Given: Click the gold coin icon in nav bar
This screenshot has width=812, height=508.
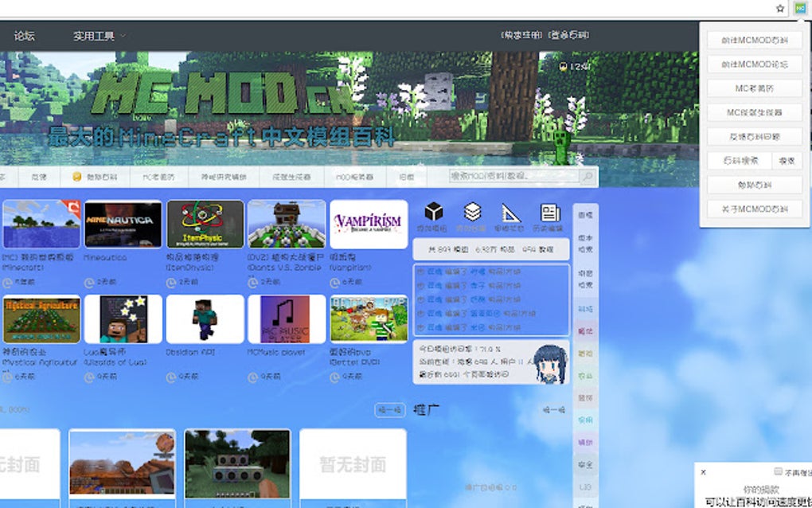Looking at the screenshot, I should pyautogui.click(x=76, y=177).
